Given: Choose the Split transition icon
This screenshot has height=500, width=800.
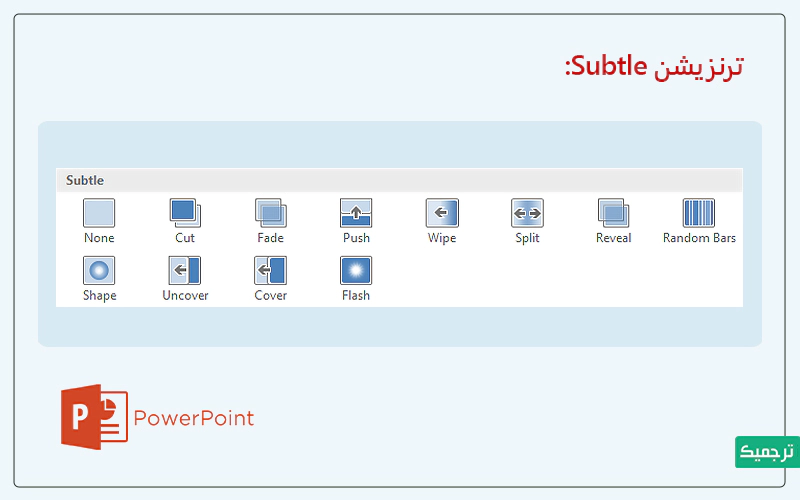Looking at the screenshot, I should tap(528, 213).
